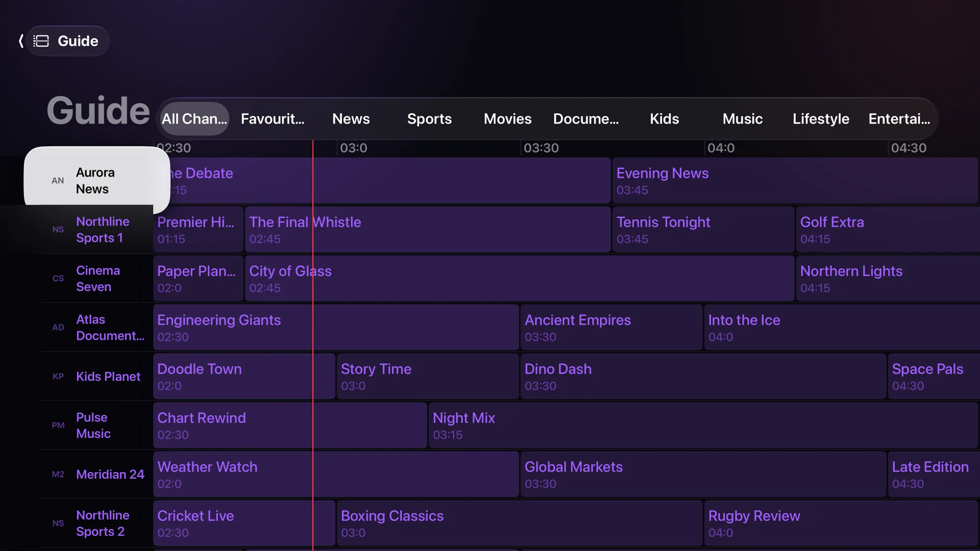980x551 pixels.
Task: Select the PM Pulse Music badge
Action: pyautogui.click(x=58, y=425)
